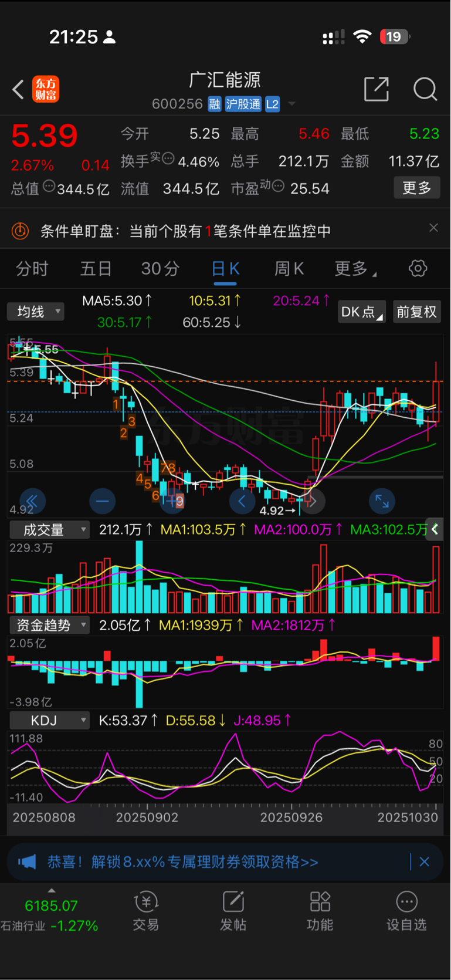Open 成交量 indicator dropdown

point(50,530)
